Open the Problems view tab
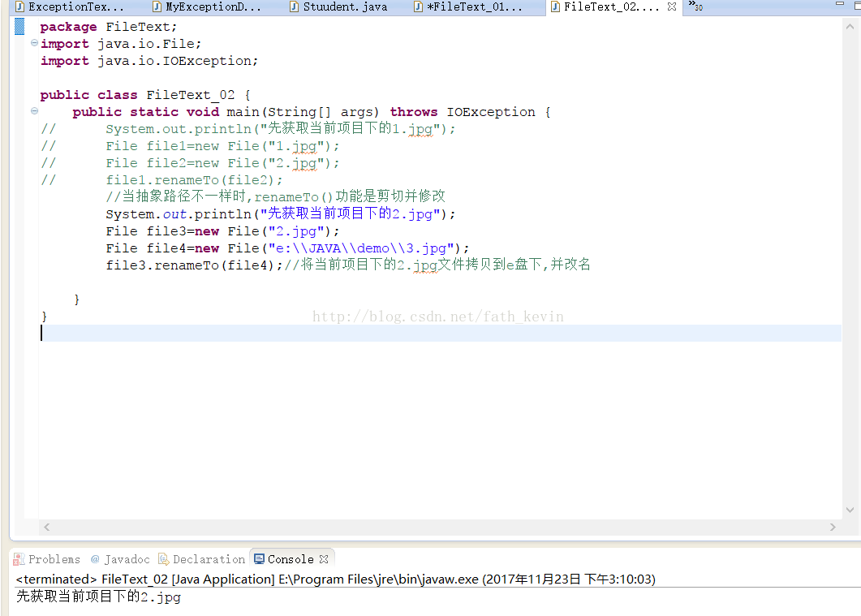861x616 pixels. [x=47, y=559]
